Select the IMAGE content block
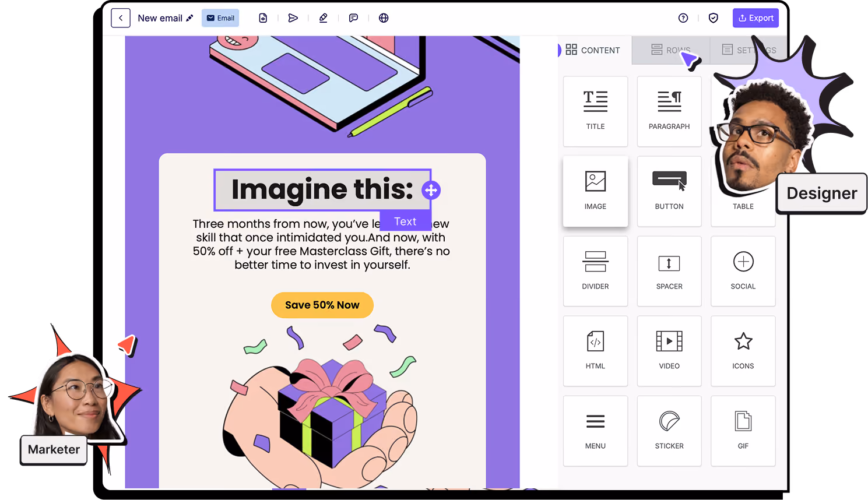868x500 pixels. pyautogui.click(x=595, y=191)
